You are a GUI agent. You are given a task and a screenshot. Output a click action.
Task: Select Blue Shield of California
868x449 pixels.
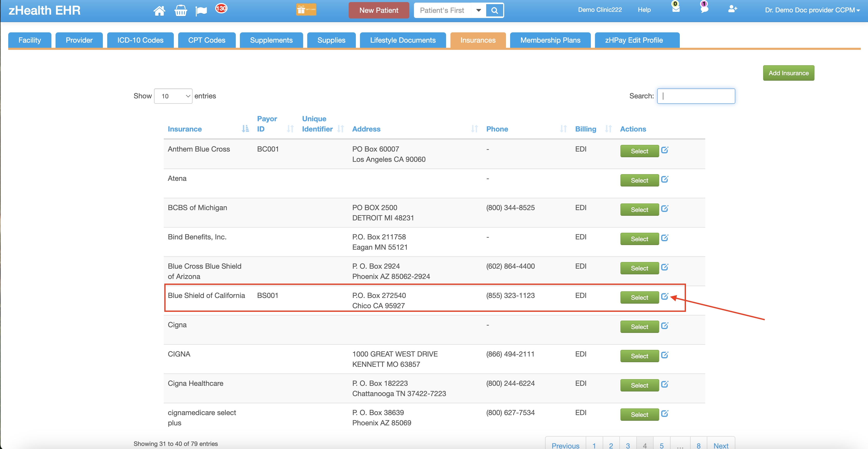[x=639, y=297]
